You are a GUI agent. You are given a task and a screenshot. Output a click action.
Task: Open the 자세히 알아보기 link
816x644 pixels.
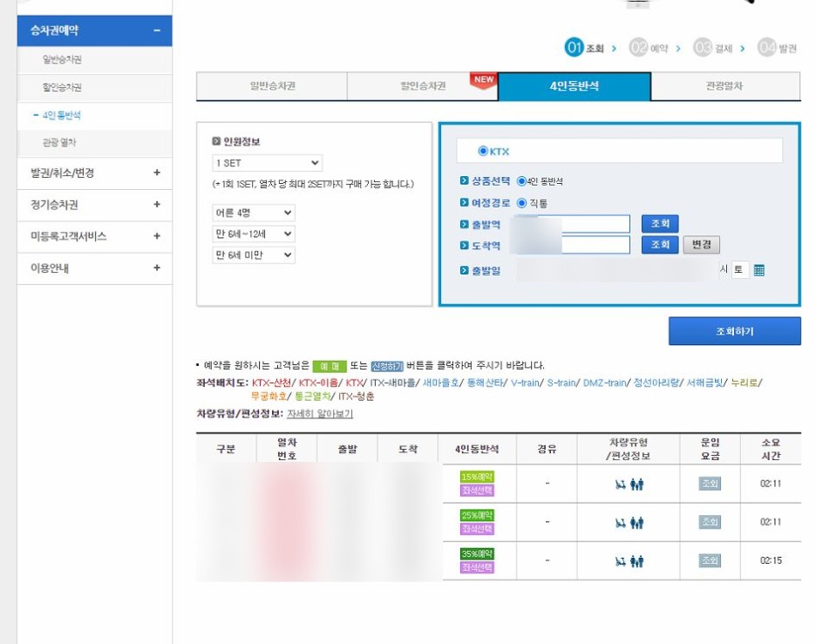(320, 414)
